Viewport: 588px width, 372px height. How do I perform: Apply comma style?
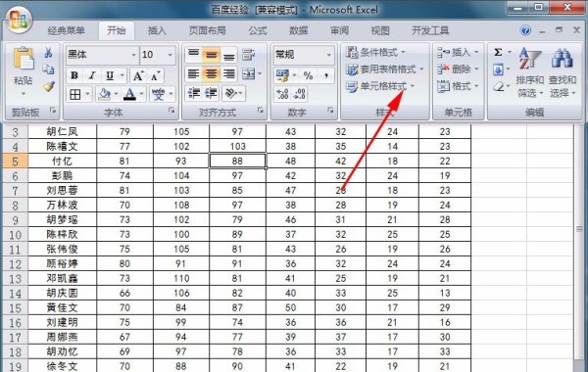tap(326, 75)
